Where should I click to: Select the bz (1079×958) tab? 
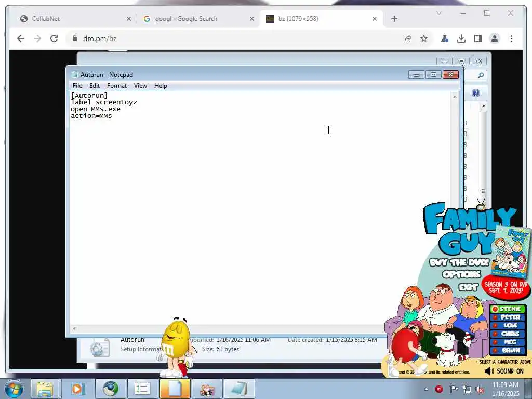[x=321, y=19]
